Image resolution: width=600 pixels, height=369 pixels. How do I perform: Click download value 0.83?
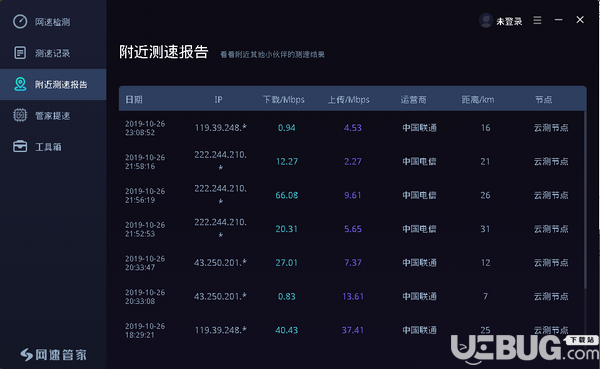click(x=287, y=296)
